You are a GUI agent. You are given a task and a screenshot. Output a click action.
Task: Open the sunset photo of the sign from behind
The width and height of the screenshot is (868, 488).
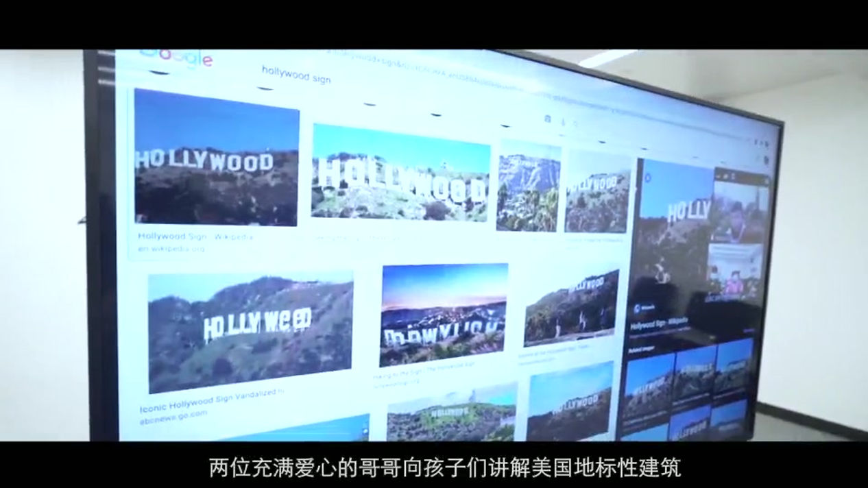click(x=444, y=315)
